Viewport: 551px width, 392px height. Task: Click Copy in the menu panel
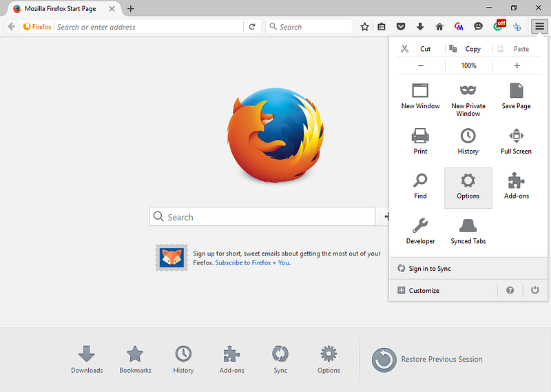(x=468, y=49)
